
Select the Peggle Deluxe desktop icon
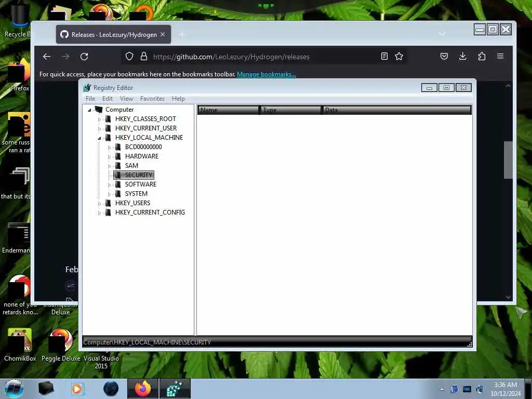61,345
